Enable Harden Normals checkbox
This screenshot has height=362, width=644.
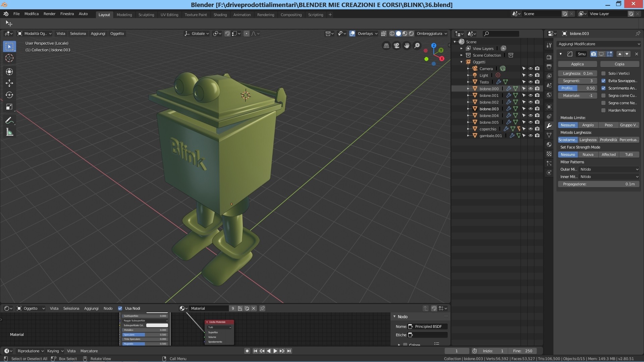tap(603, 110)
